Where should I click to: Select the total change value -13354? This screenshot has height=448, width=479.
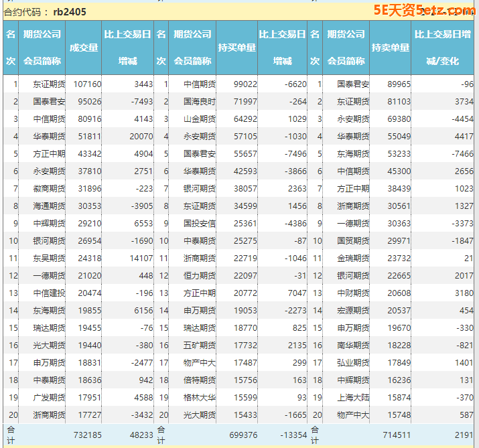(x=293, y=435)
